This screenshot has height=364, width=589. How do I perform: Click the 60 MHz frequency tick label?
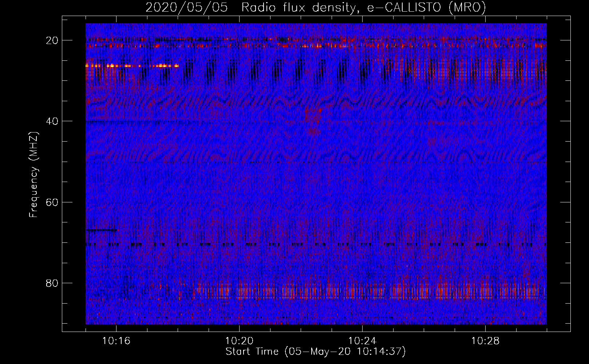click(x=52, y=202)
